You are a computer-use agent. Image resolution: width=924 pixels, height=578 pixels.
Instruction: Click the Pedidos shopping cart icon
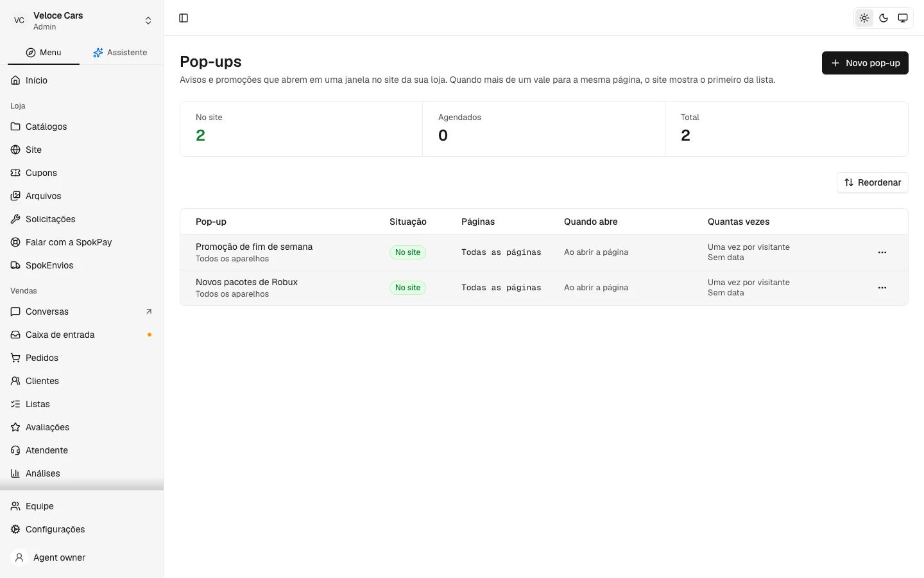coord(15,358)
